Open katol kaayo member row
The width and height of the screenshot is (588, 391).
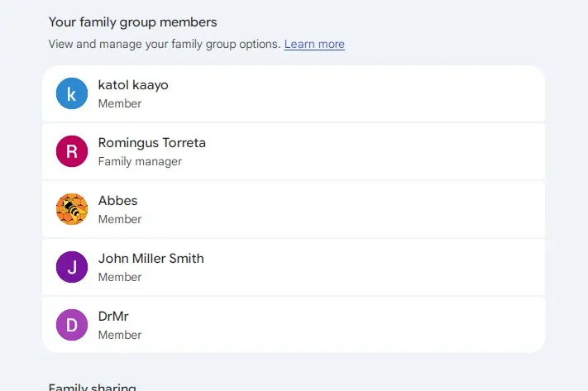[294, 93]
